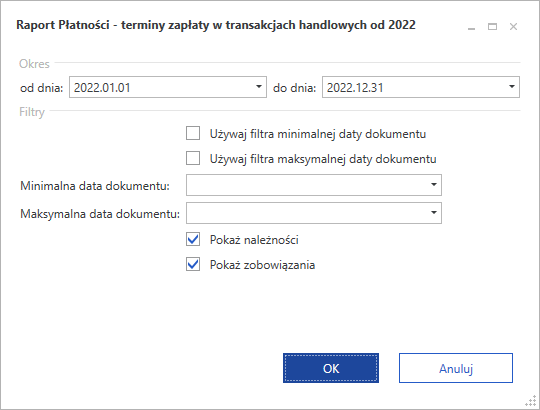Expand the Minimalna data dokumentu dropdown arrow
540x410 pixels.
tap(434, 185)
